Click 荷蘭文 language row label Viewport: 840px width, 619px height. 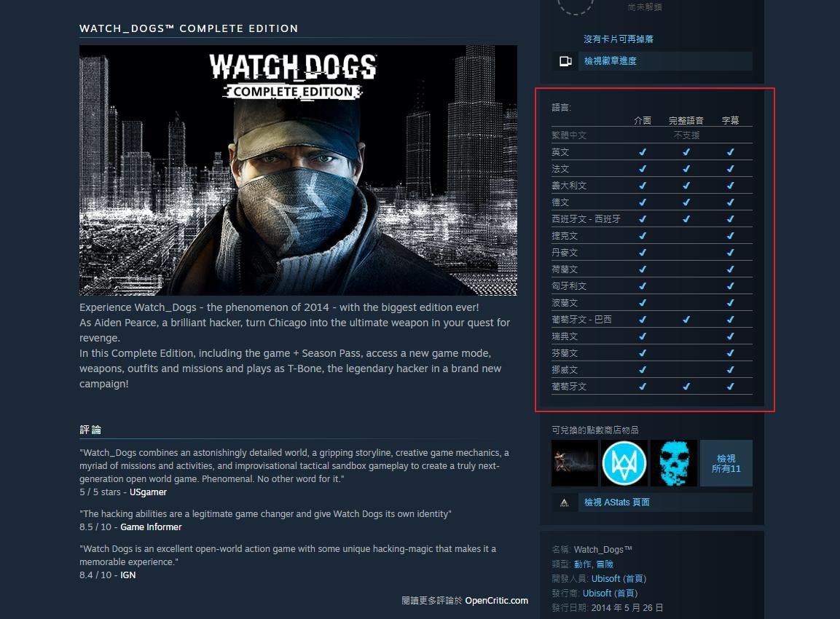tap(565, 269)
